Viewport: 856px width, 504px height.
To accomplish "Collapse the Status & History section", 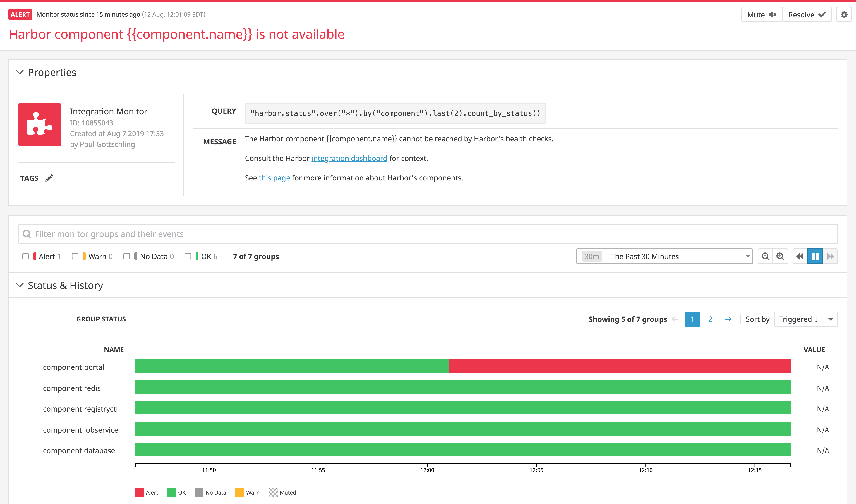I will tap(20, 285).
